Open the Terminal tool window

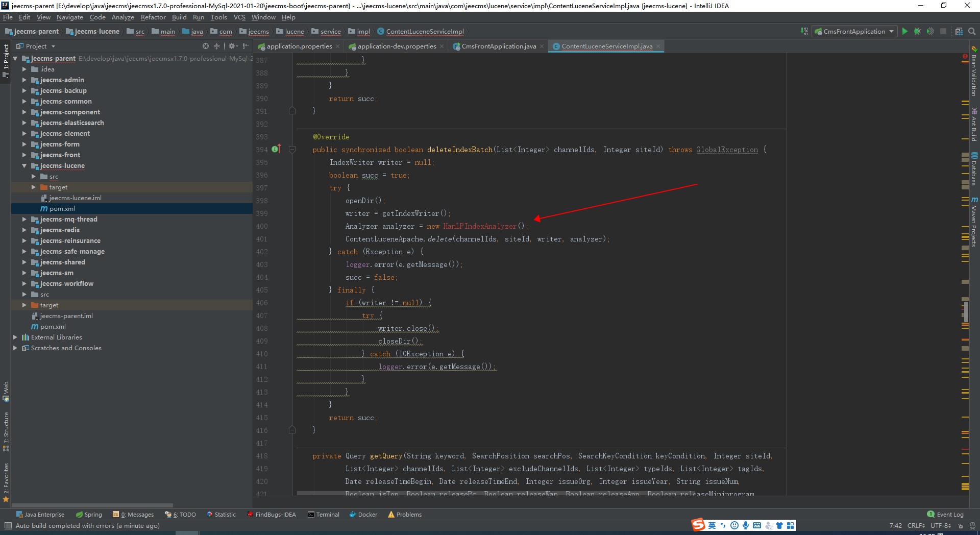pyautogui.click(x=324, y=515)
